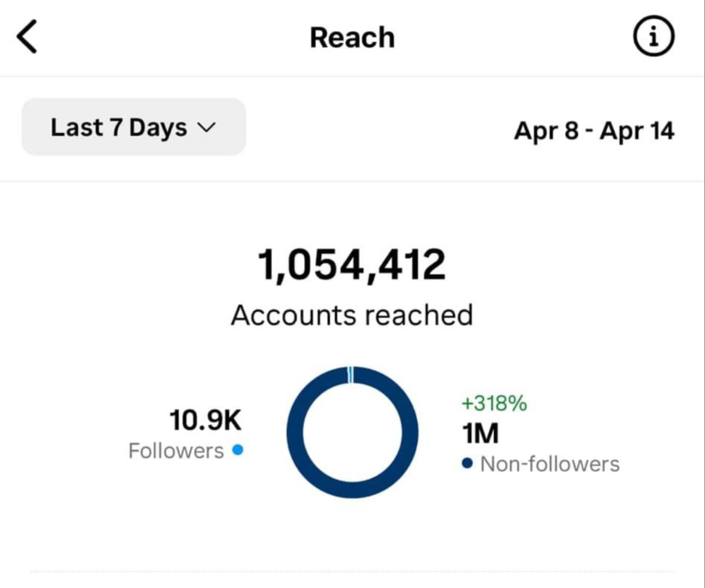Tap the 1,054,412 total reach number
The height and width of the screenshot is (588, 705).
(352, 265)
